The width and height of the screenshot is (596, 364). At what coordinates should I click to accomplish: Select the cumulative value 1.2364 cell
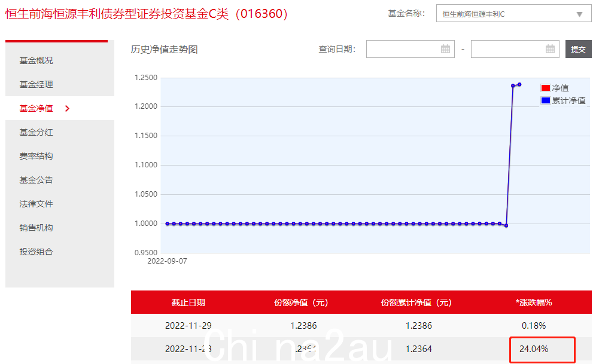click(x=418, y=349)
